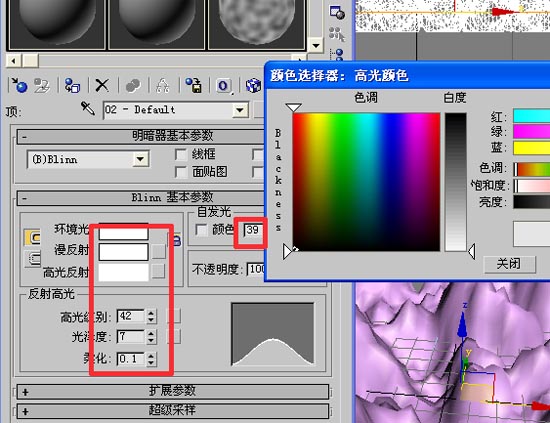Click Put Material to Scene icon
Image resolution: width=550 pixels, height=423 pixels.
(x=42, y=85)
